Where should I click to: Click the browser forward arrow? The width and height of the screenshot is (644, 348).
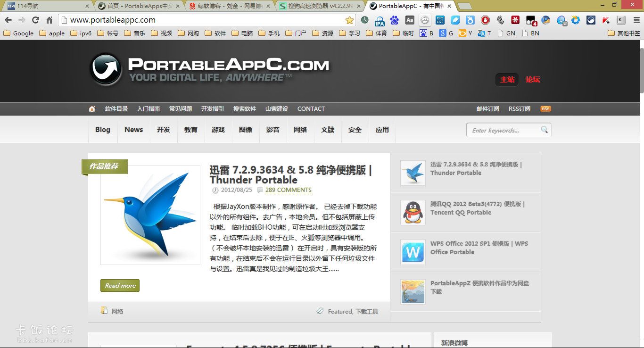coord(22,20)
